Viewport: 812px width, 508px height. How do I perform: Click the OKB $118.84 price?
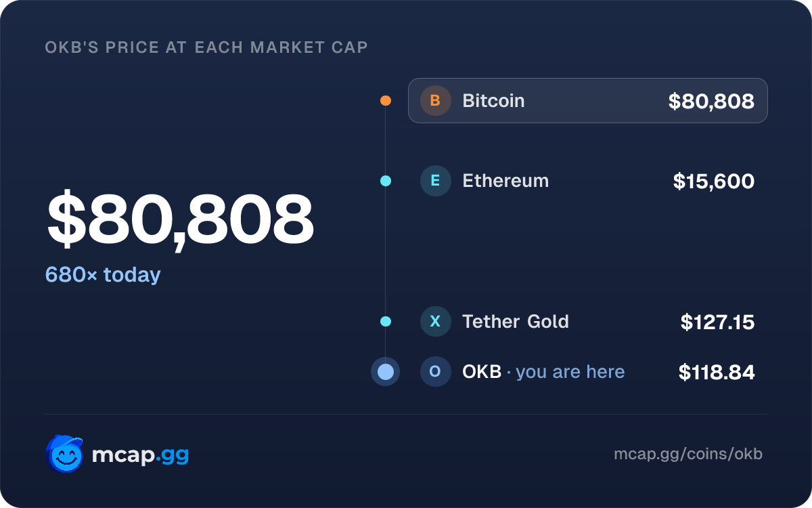(717, 372)
